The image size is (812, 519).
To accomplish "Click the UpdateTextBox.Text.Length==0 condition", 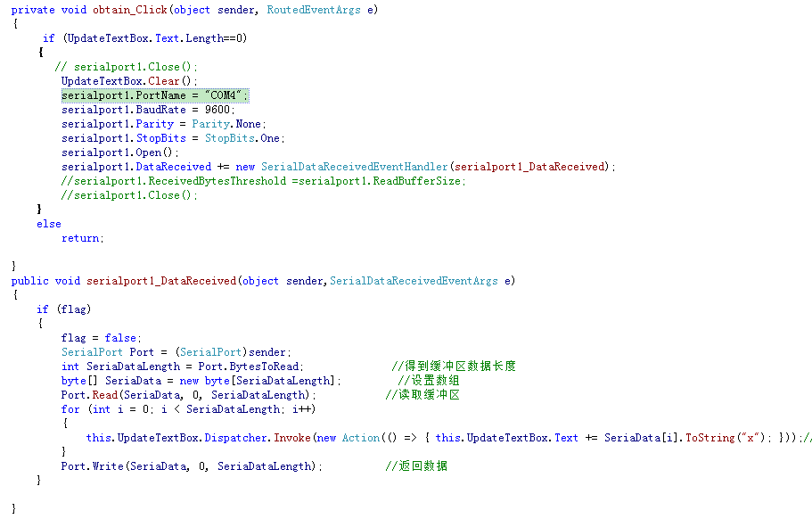I will [x=155, y=38].
